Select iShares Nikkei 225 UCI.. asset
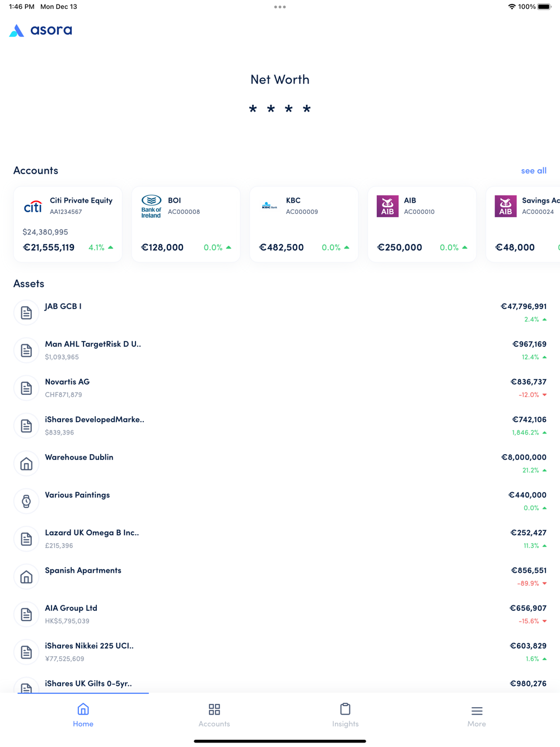Screen dimensions: 560x747 pyautogui.click(x=89, y=646)
